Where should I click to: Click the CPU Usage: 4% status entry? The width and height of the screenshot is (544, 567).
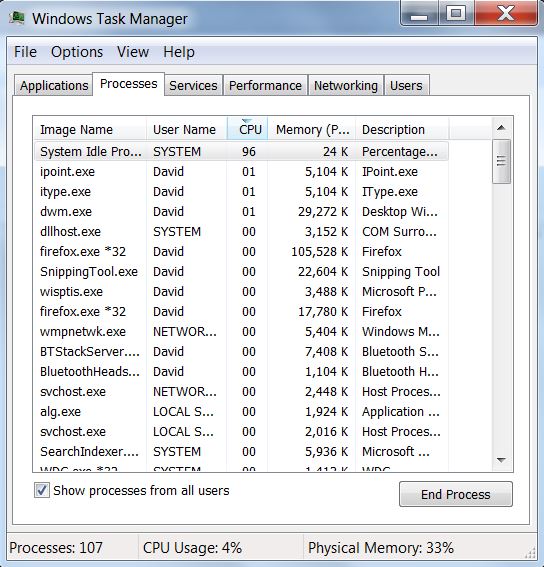click(192, 547)
